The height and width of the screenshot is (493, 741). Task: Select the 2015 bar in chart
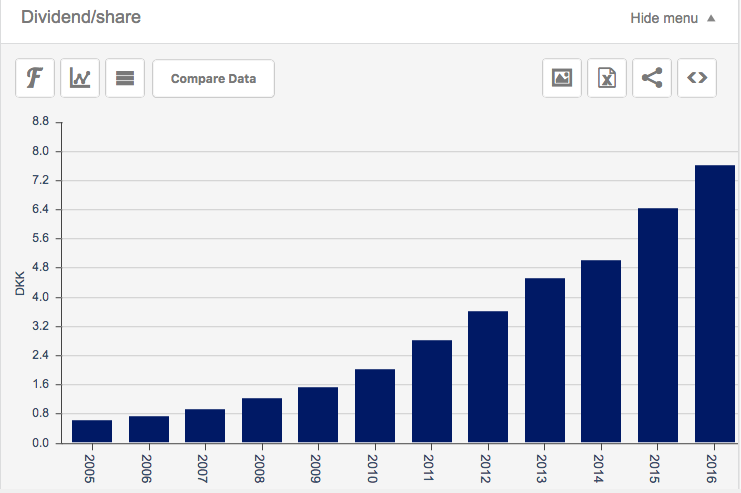point(658,325)
